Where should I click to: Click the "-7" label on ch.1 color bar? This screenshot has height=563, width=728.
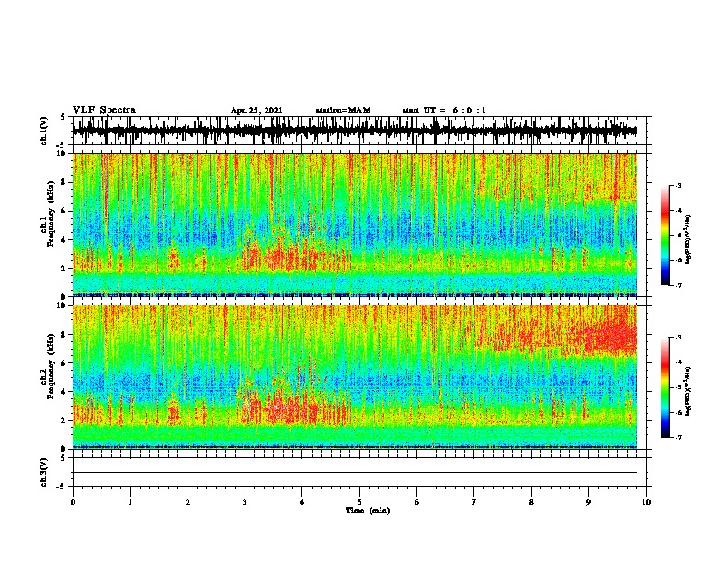[x=677, y=285]
